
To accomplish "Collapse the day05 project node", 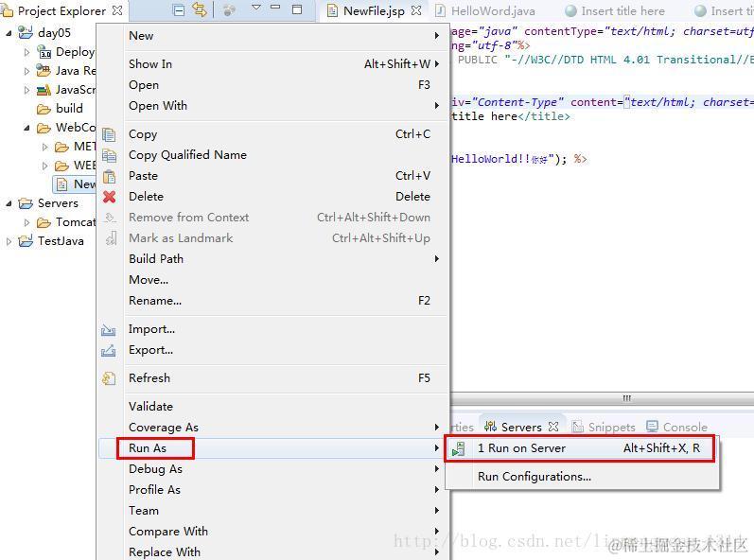I will (9, 33).
